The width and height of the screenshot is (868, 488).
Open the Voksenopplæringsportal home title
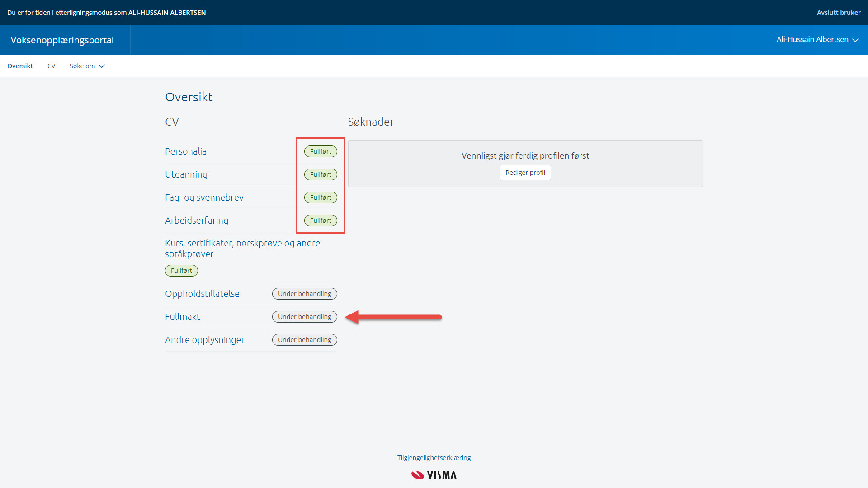tap(62, 40)
